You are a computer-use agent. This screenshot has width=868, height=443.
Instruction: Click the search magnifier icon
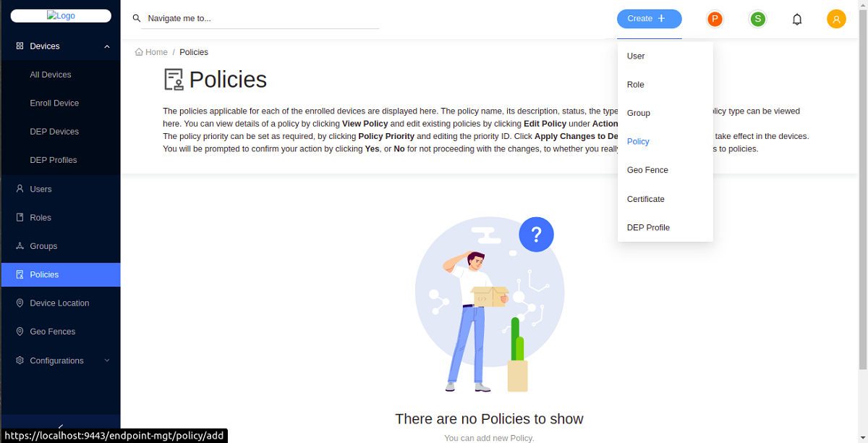click(x=137, y=19)
